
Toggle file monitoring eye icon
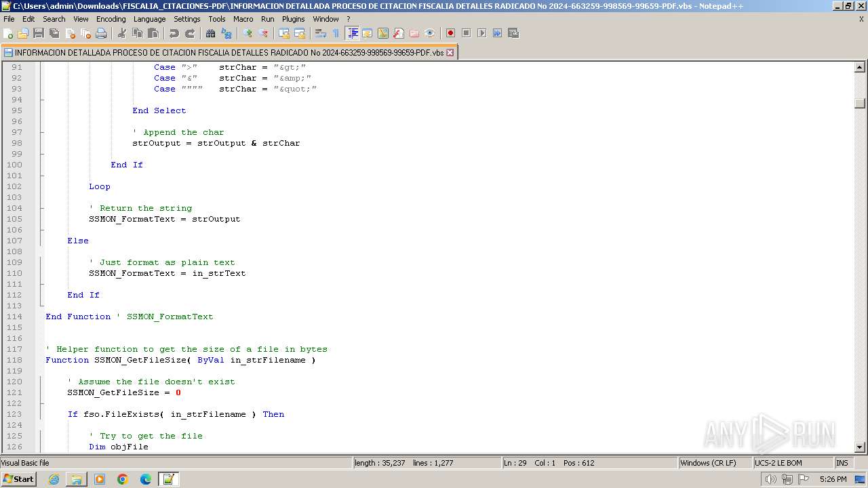pyautogui.click(x=430, y=33)
